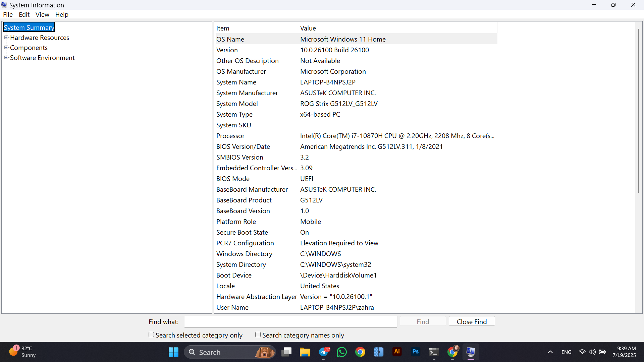Enable Search selected category only
Screen dimensions: 644x362
coord(152,335)
